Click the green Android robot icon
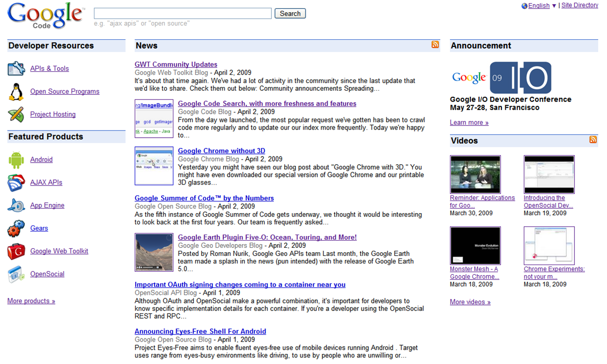 pos(16,160)
